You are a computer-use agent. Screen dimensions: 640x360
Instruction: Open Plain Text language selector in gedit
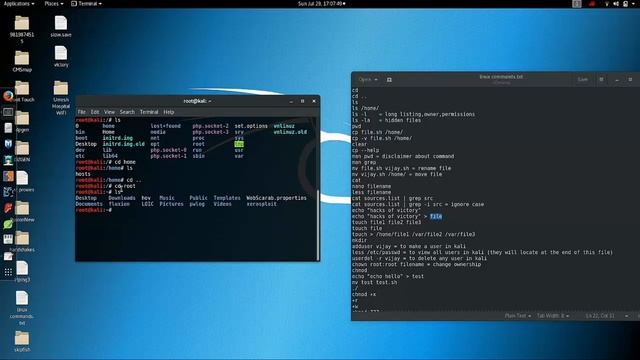click(x=518, y=316)
